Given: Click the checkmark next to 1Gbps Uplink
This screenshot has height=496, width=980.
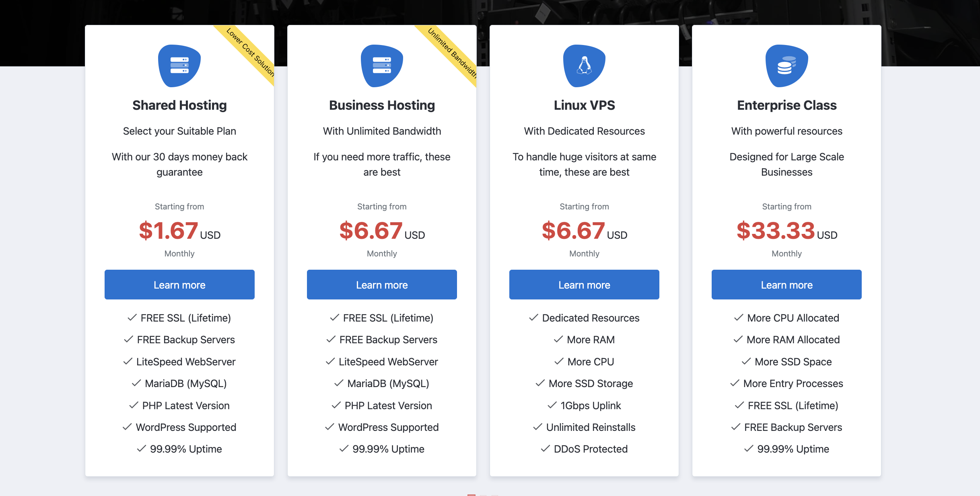Looking at the screenshot, I should [x=552, y=405].
